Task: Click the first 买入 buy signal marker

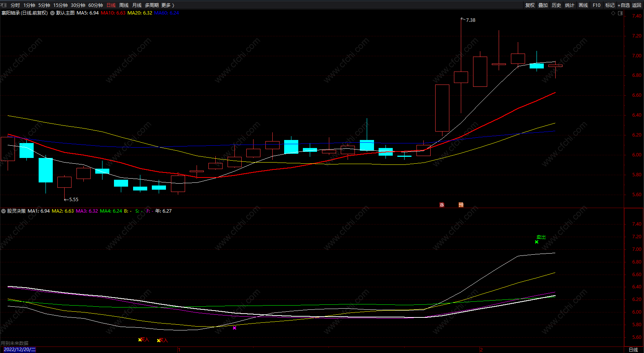Action: click(144, 339)
